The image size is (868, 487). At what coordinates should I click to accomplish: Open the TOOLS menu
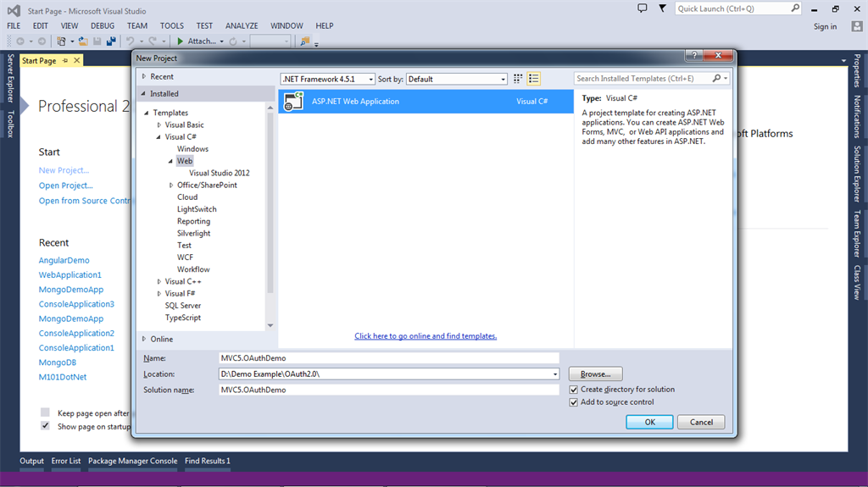pyautogui.click(x=171, y=25)
